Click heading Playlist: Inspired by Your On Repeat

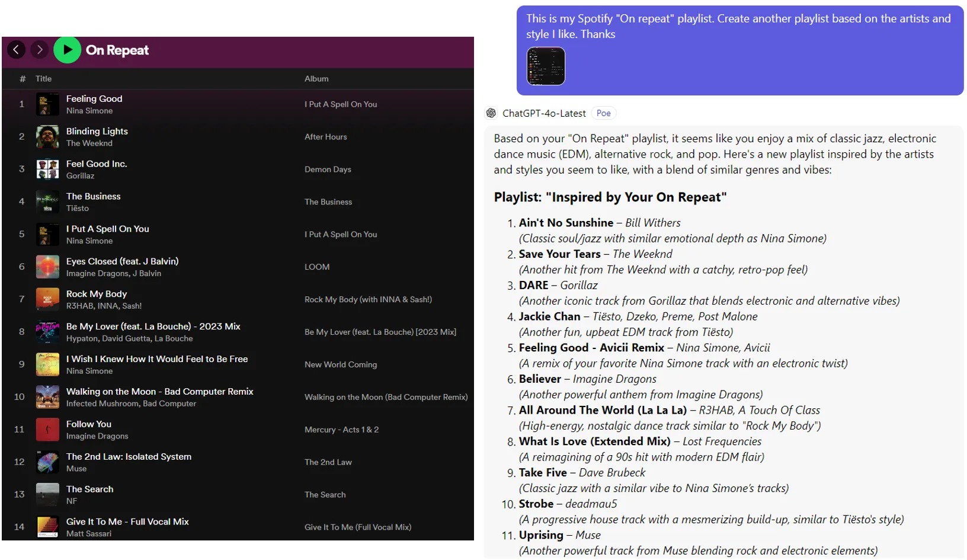tap(610, 197)
